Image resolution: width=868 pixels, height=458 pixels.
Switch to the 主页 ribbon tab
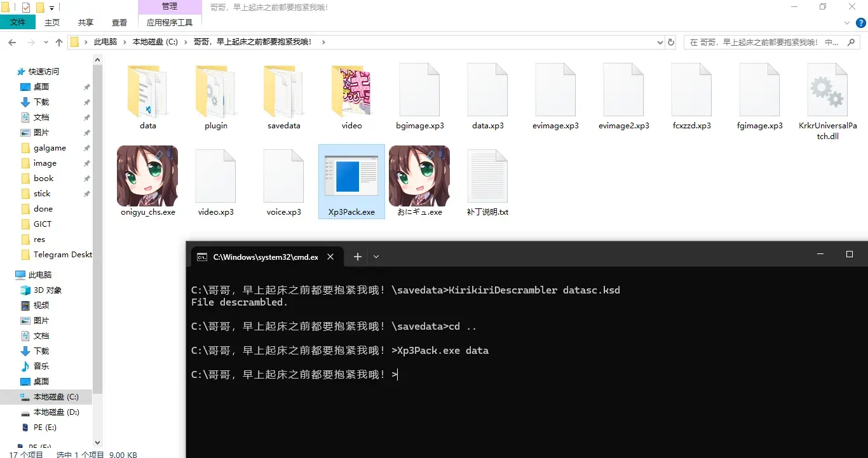pyautogui.click(x=52, y=22)
